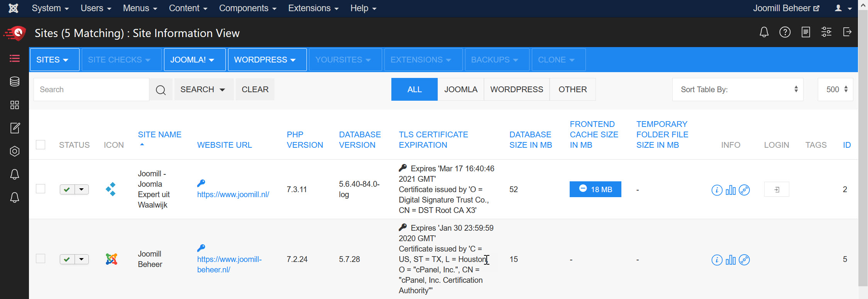Toggle the select-all checkbox in table header
The width and height of the screenshot is (868, 299).
tap(41, 145)
